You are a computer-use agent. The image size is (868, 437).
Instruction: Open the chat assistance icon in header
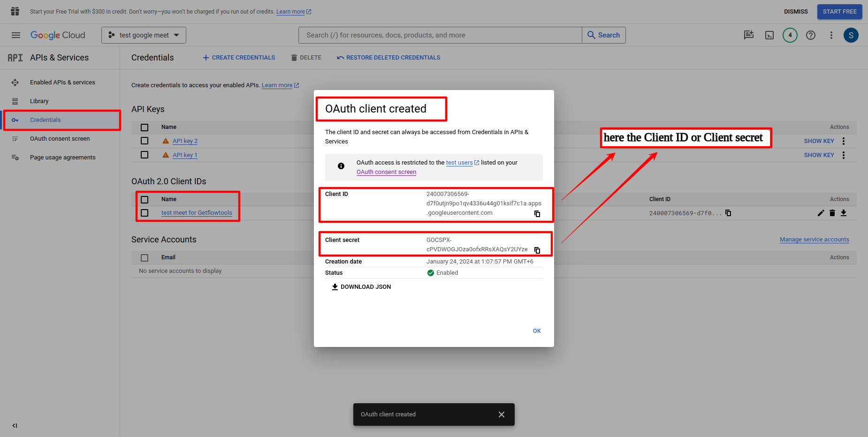[x=749, y=35]
